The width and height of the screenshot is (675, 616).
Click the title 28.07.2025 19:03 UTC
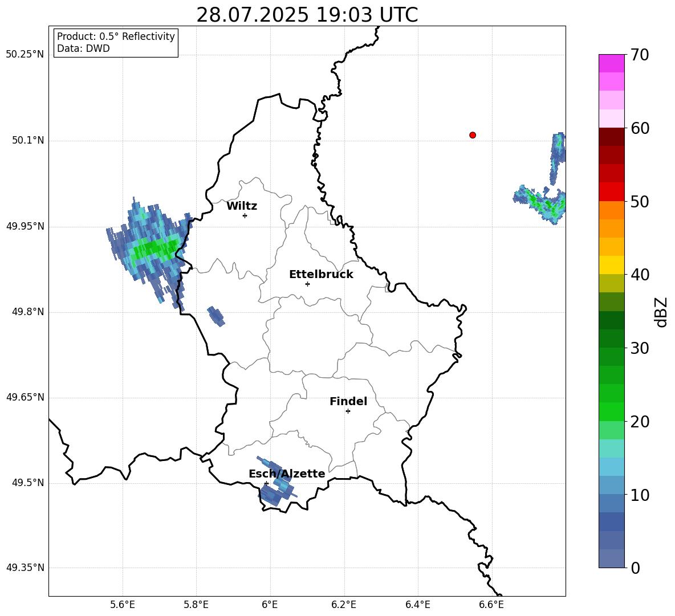[307, 15]
